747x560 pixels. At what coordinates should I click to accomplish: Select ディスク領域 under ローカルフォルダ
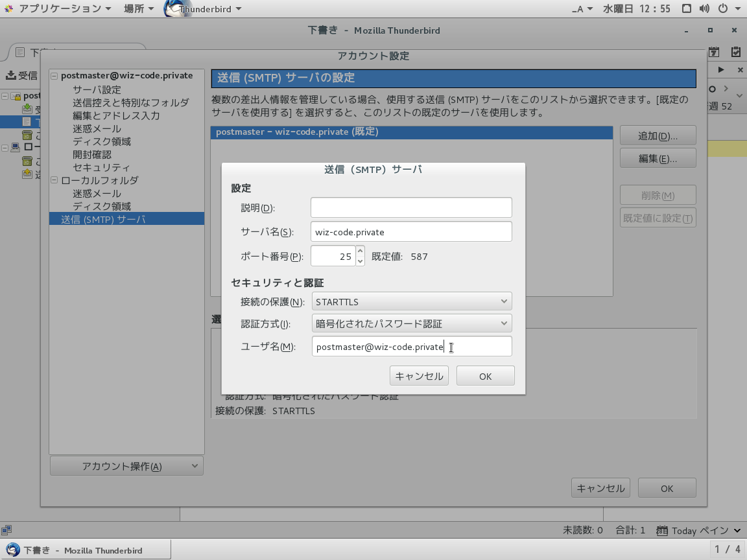click(x=101, y=206)
